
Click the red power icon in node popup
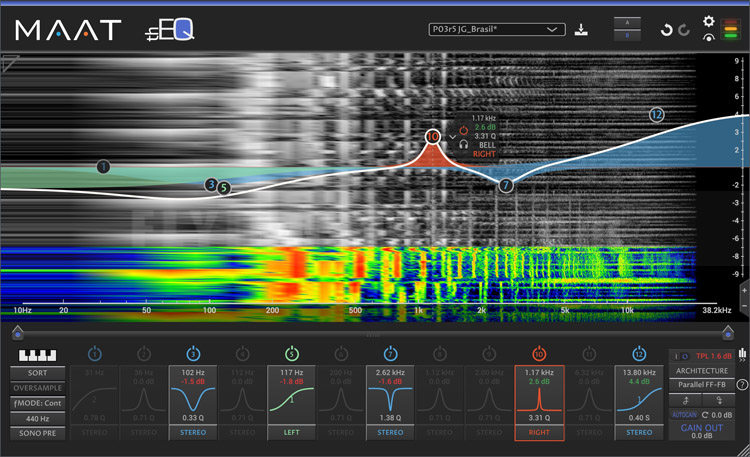(x=463, y=130)
